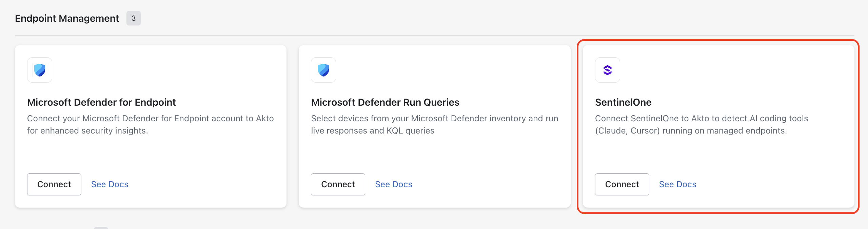Open See Docs for Defender Run Queries
Image resolution: width=868 pixels, height=229 pixels.
pyautogui.click(x=394, y=184)
